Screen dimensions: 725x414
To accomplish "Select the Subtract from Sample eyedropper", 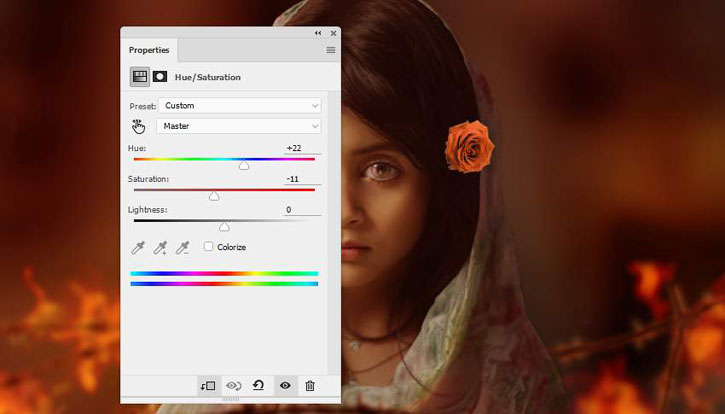I will 182,248.
